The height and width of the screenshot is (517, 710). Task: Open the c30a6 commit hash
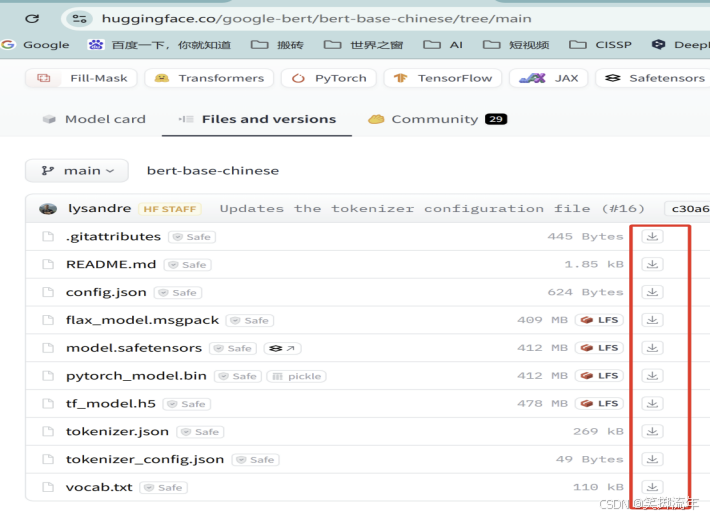point(688,209)
